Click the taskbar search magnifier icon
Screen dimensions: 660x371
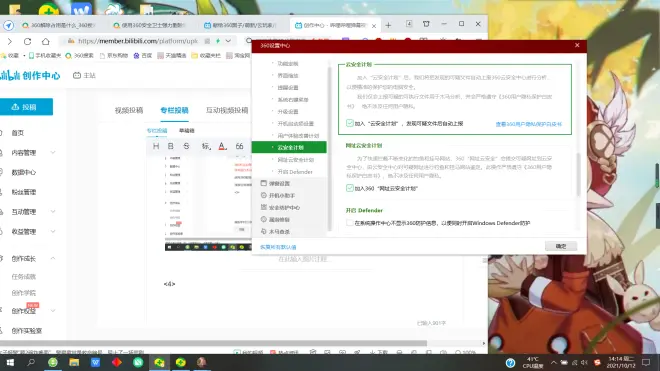31,363
